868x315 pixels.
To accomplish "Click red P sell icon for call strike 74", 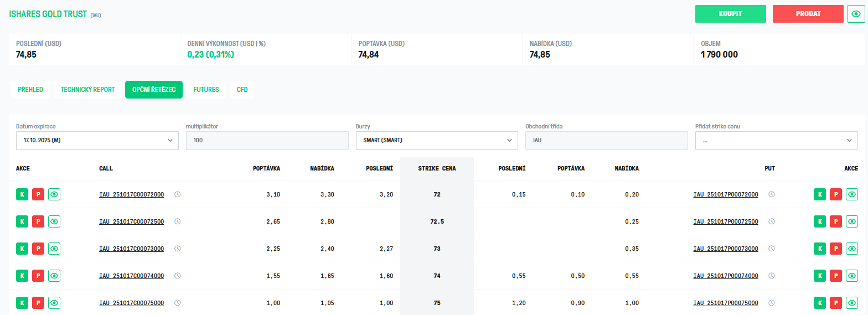I will (x=38, y=276).
